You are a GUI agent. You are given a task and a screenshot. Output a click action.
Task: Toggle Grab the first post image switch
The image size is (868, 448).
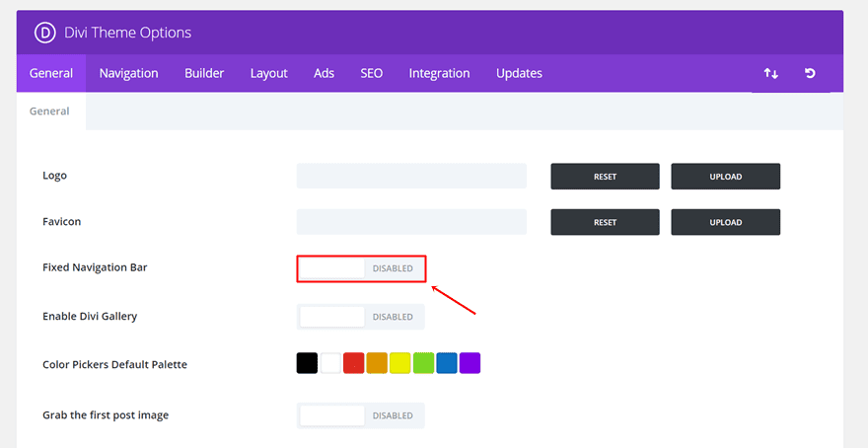361,415
